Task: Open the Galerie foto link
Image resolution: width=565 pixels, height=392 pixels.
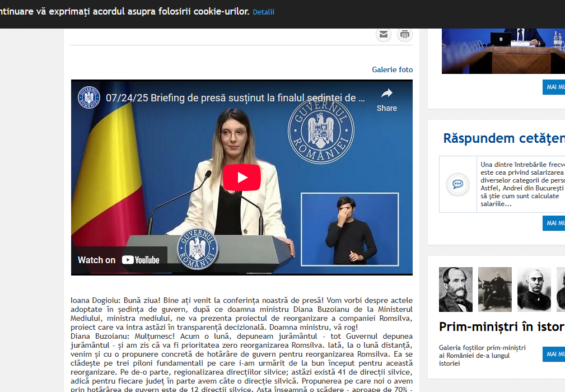Action: coord(393,69)
